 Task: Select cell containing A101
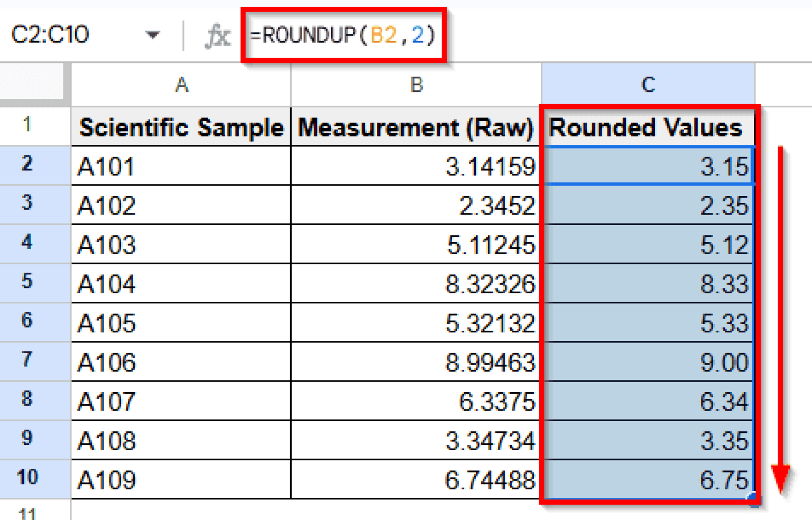pos(181,166)
